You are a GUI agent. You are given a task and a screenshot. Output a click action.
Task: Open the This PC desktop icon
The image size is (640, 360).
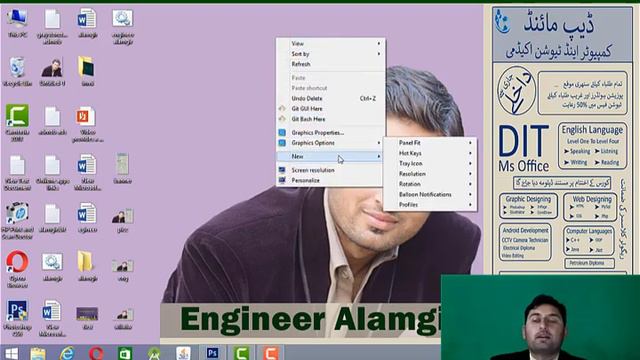tap(17, 23)
